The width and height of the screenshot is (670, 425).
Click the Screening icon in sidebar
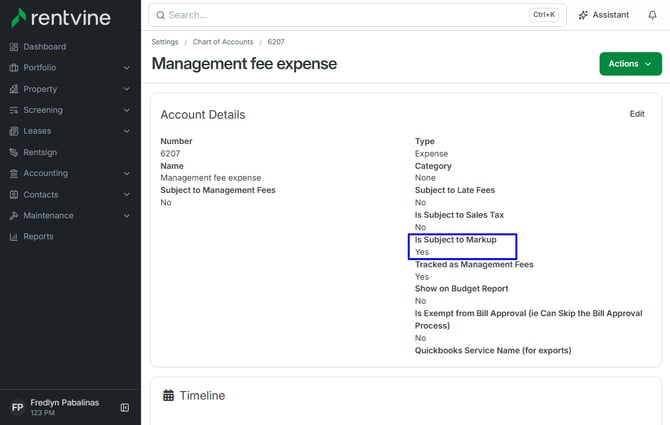14,110
